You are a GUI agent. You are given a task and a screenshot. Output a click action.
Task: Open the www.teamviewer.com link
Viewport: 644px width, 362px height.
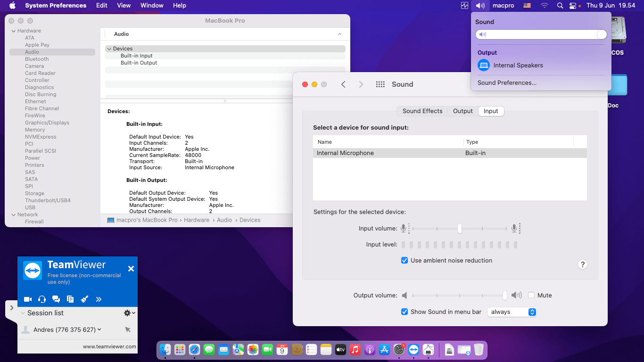point(109,346)
